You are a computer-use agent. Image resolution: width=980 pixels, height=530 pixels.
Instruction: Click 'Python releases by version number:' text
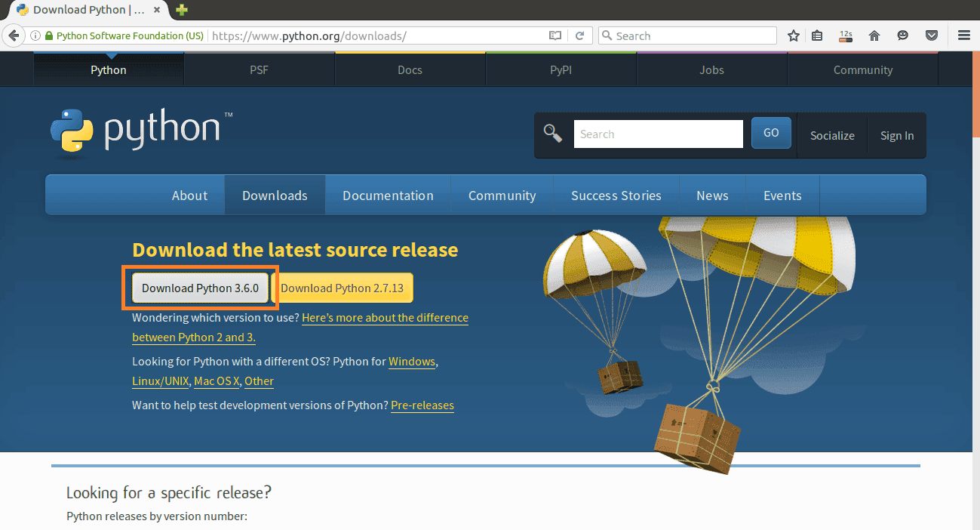click(x=157, y=516)
